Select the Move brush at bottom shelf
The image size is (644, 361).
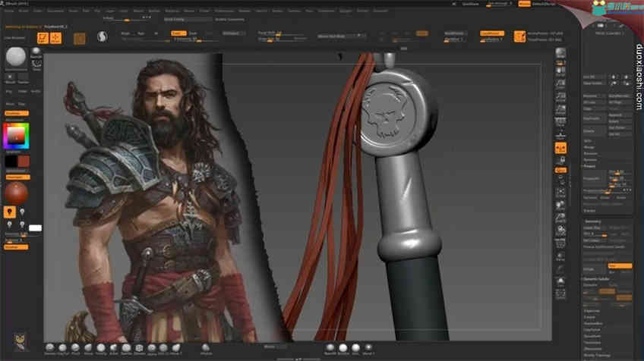click(88, 349)
